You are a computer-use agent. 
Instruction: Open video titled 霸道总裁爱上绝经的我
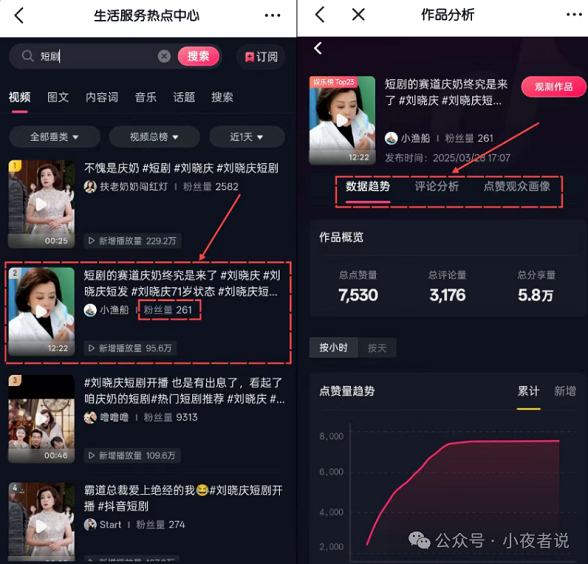(x=183, y=498)
